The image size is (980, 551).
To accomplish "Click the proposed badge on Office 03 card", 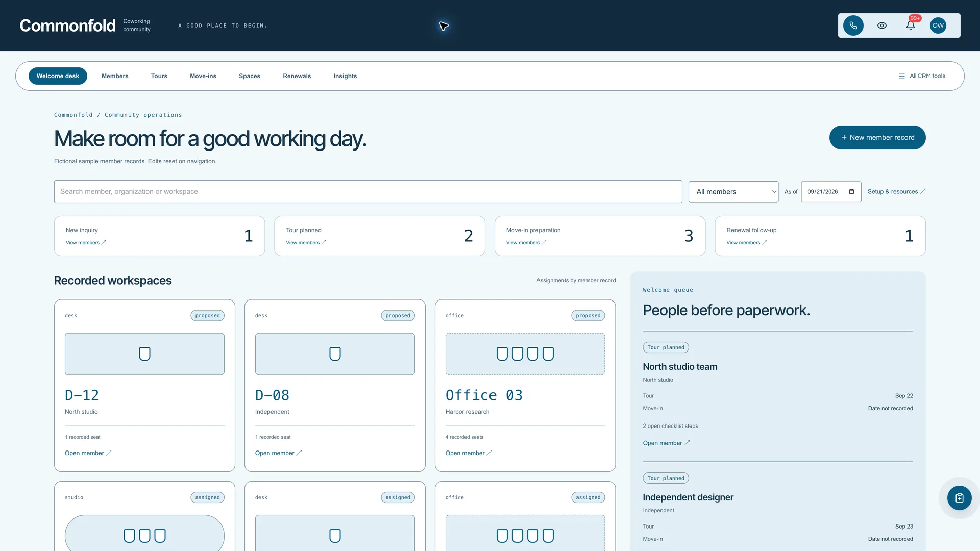I will tap(588, 316).
